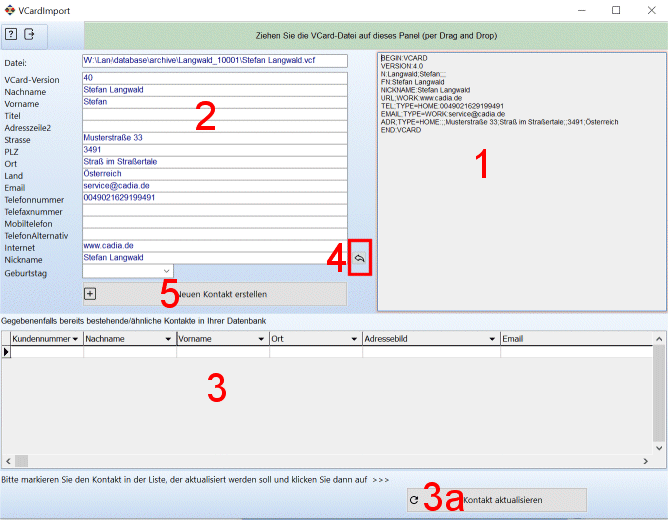Click the Telefonnummer field
The image size is (668, 520).
[x=215, y=198]
